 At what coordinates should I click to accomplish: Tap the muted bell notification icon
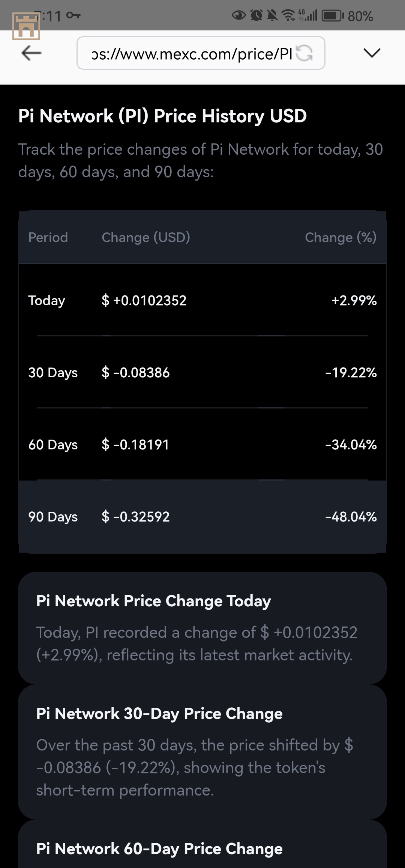(x=273, y=16)
